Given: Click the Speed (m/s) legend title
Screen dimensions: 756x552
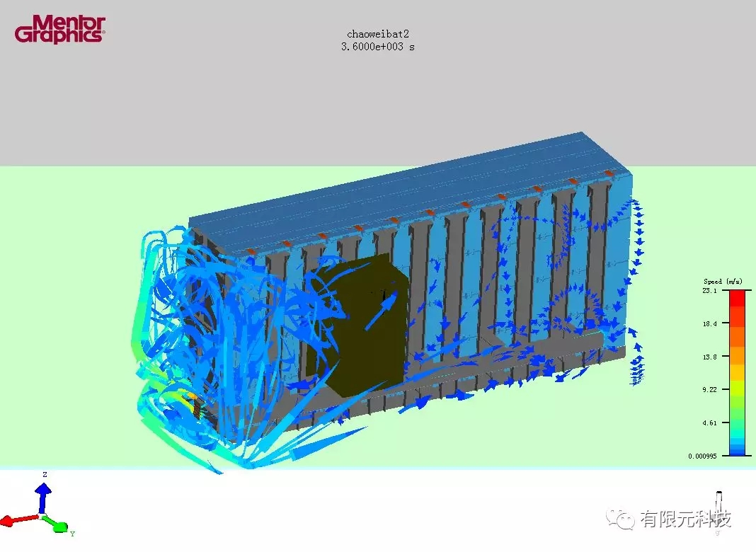Looking at the screenshot, I should click(721, 282).
